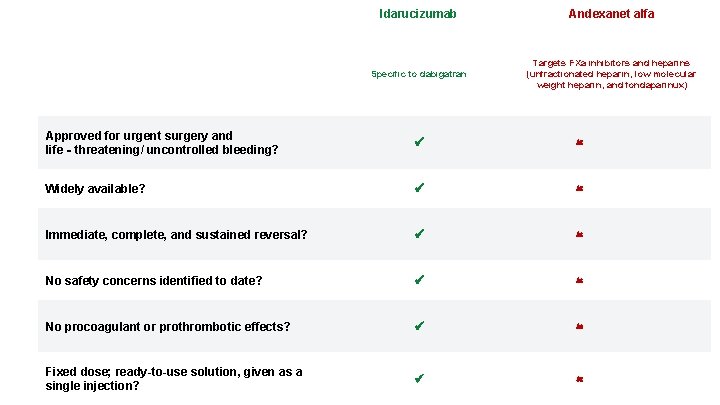The image size is (720, 405).
Task: Click the green checkmark for no safety concerns
Action: [419, 280]
